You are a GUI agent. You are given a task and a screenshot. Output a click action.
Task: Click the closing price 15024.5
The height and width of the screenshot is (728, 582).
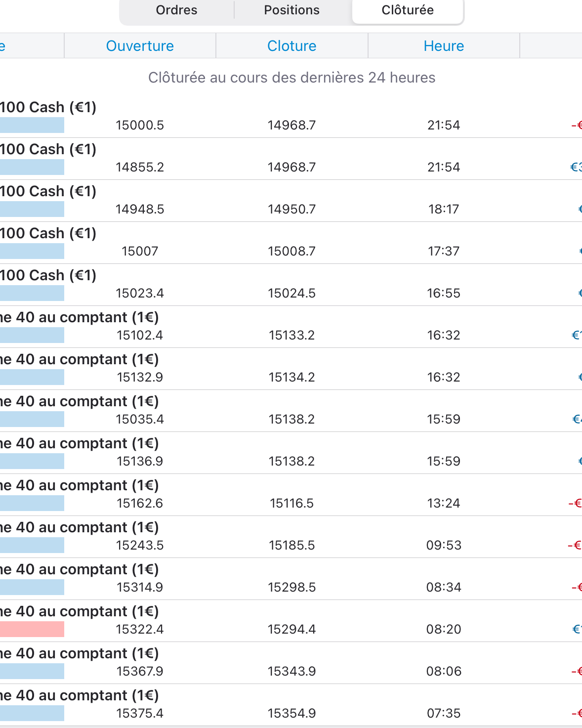pos(291,293)
